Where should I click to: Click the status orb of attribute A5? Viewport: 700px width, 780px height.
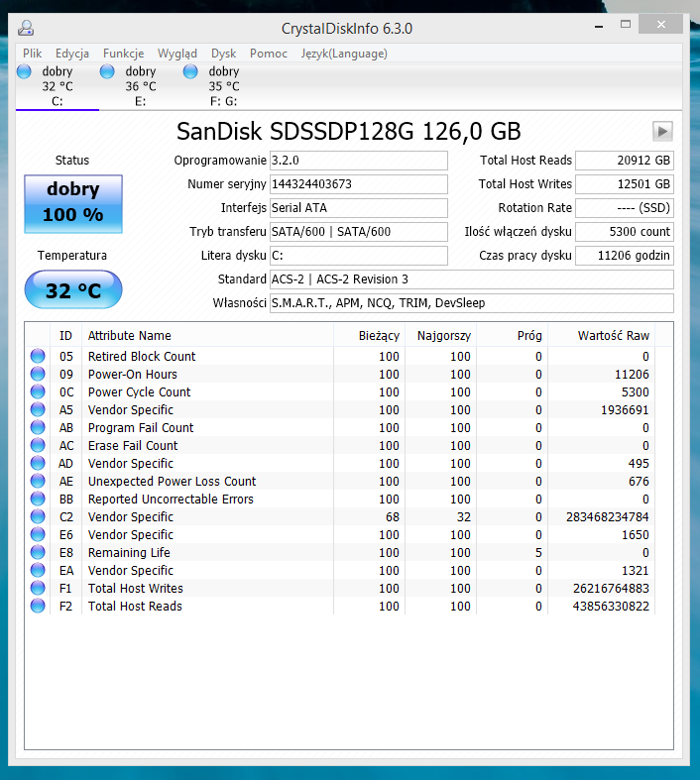pyautogui.click(x=38, y=410)
